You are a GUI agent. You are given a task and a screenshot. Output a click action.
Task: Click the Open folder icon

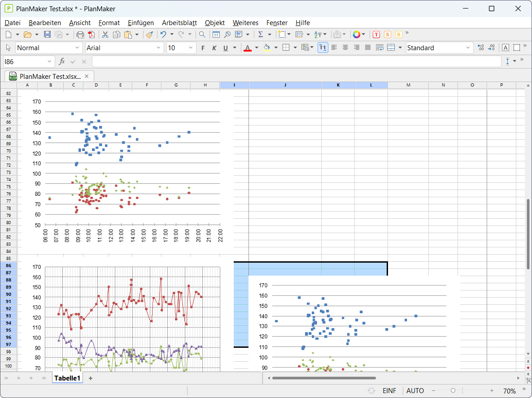(27, 34)
